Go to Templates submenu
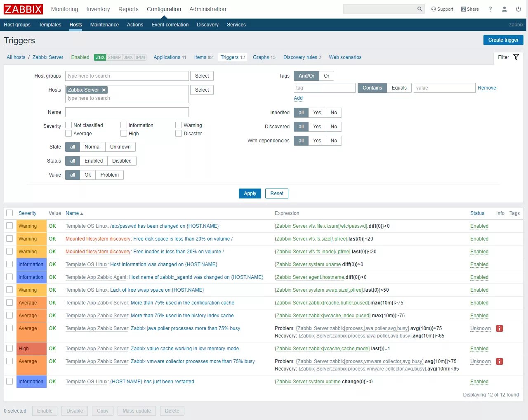The width and height of the screenshot is (528, 420). tap(50, 25)
